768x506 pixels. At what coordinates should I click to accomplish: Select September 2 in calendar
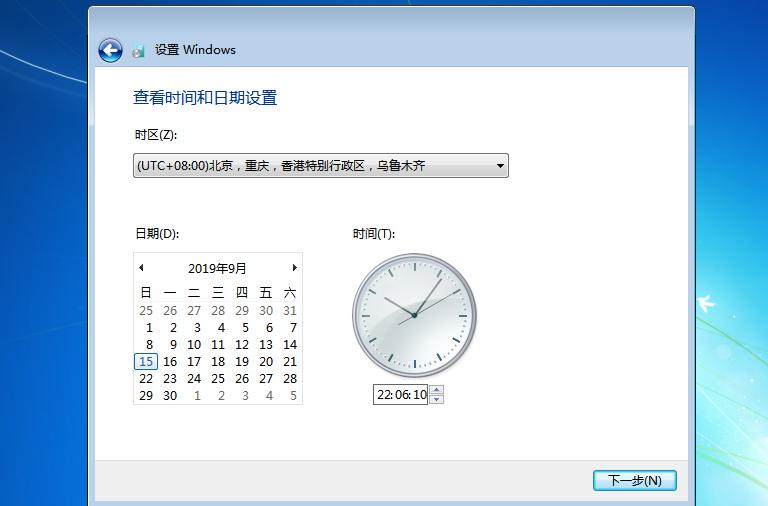point(173,328)
